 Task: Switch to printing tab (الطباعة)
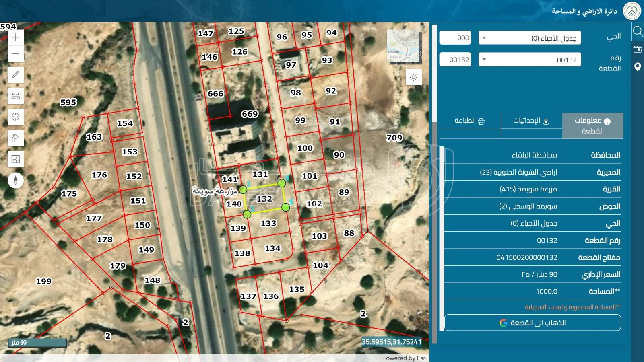point(470,121)
